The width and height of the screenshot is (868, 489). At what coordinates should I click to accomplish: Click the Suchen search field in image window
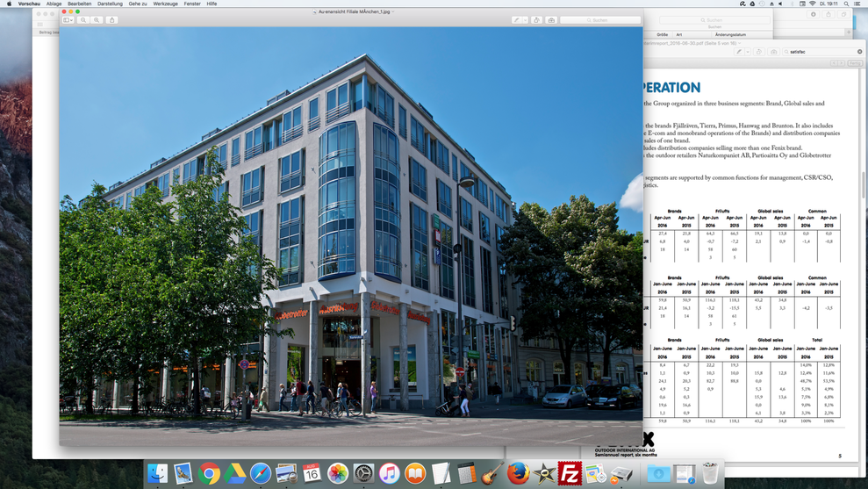(600, 20)
